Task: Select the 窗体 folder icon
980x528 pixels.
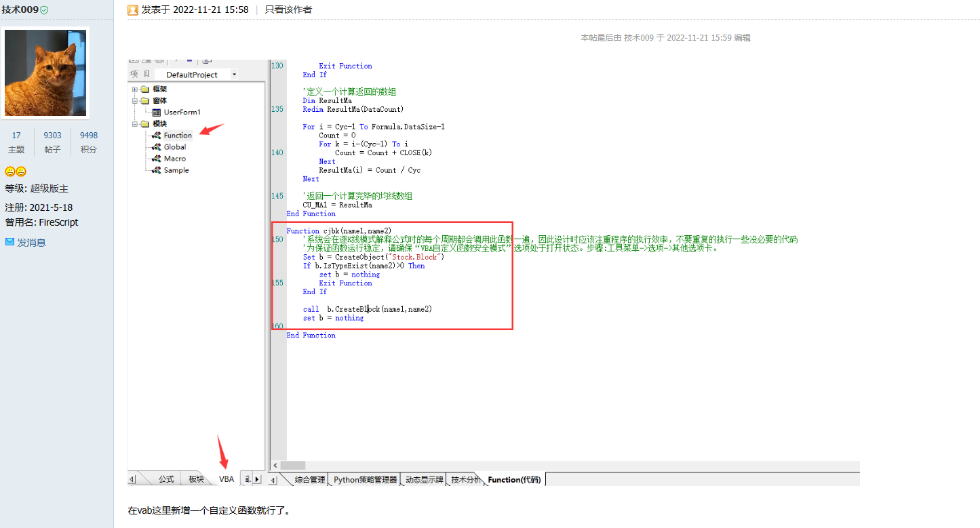Action: (x=145, y=101)
